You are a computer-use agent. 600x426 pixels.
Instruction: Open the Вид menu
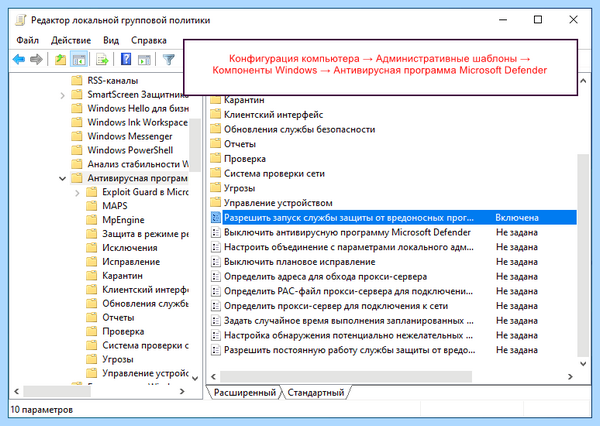click(x=111, y=40)
